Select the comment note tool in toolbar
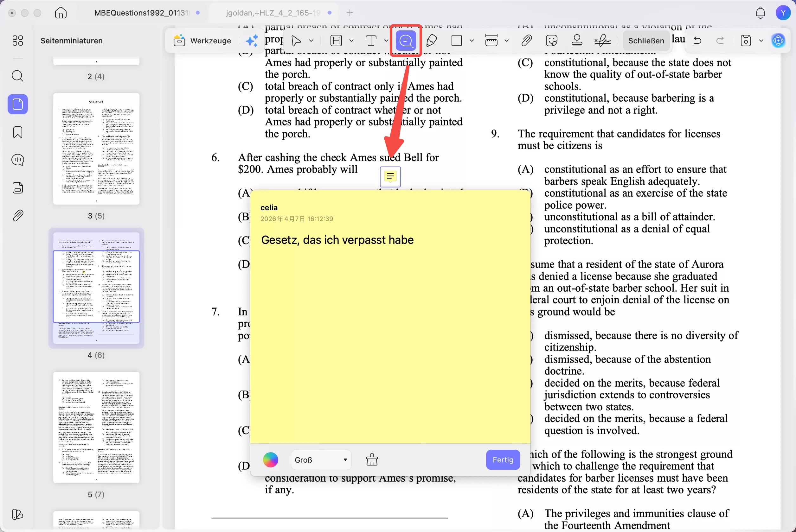Screen dimensions: 796x532 coord(406,41)
